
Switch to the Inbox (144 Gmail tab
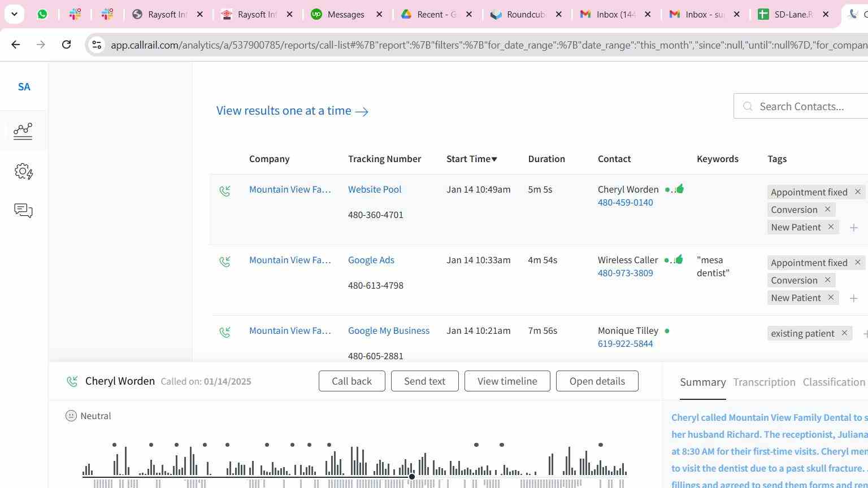616,14
